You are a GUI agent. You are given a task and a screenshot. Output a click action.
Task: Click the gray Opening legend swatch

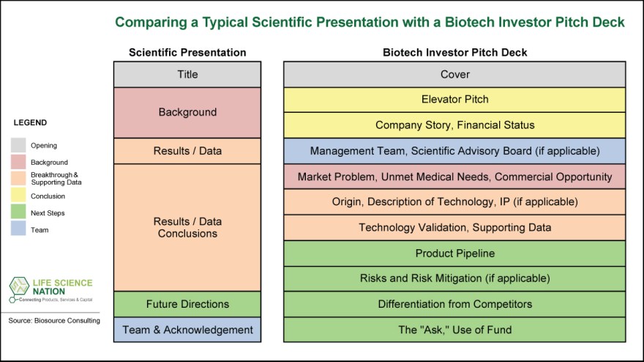tap(18, 145)
